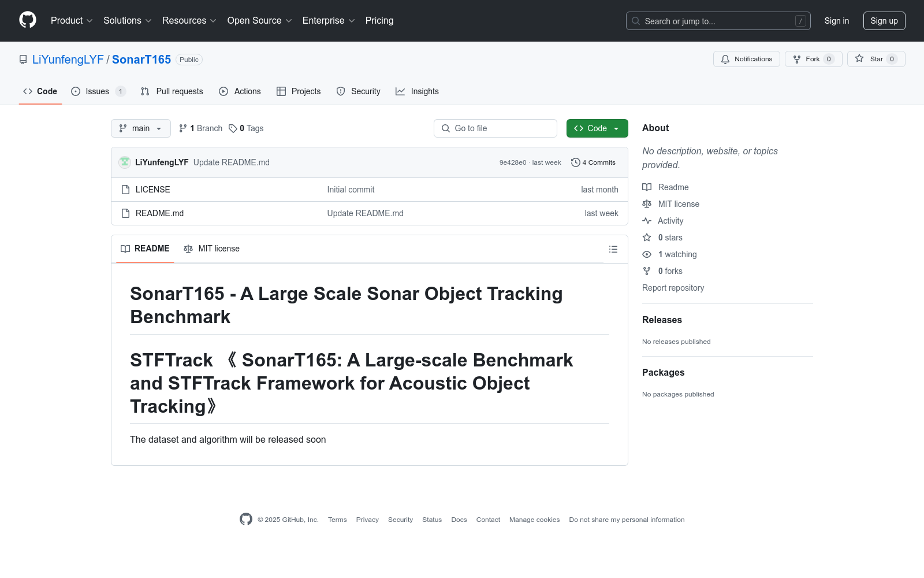Open the Actions tab
Image resolution: width=924 pixels, height=578 pixels.
[x=240, y=91]
